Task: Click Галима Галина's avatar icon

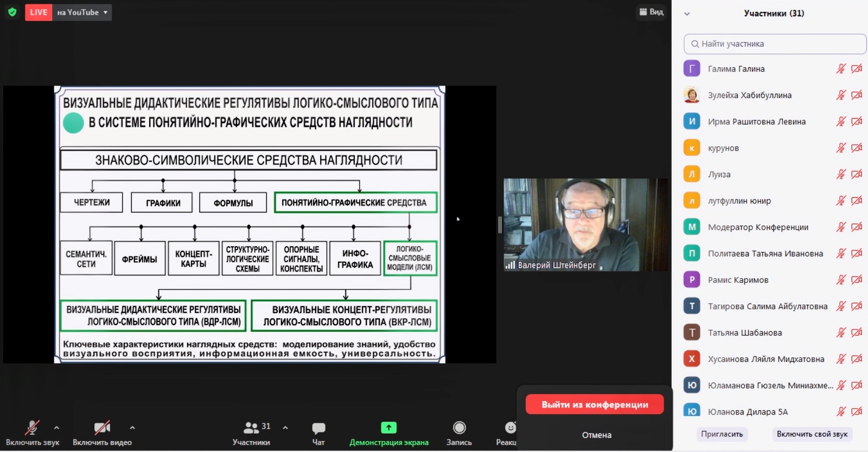Action: 692,69
